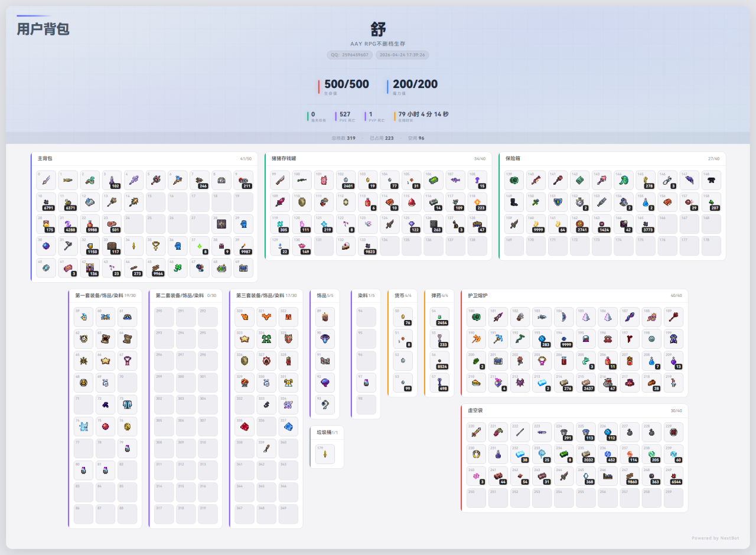Select the coin stack of 76 in slot 50

point(403,316)
